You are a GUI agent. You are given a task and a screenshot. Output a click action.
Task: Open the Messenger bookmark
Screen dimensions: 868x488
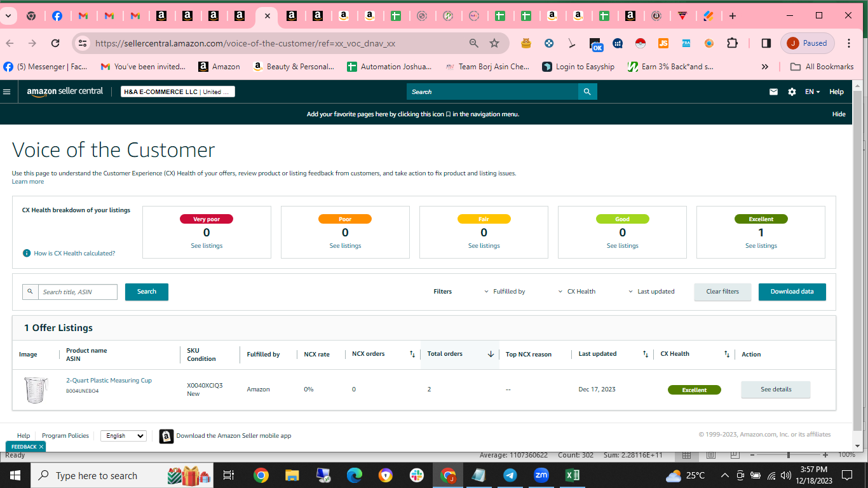click(46, 67)
